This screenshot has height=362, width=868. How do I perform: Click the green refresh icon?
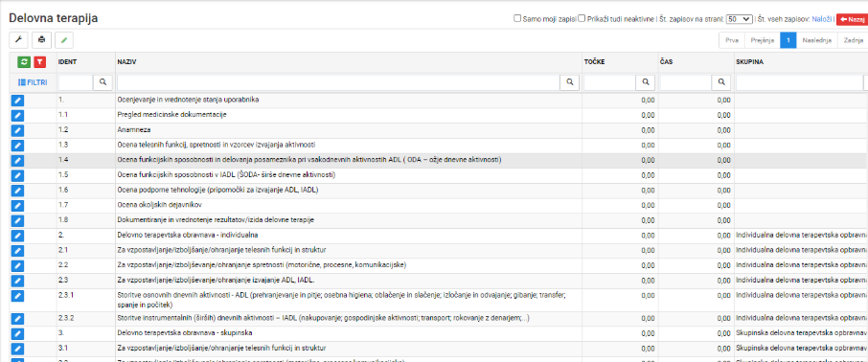(24, 62)
